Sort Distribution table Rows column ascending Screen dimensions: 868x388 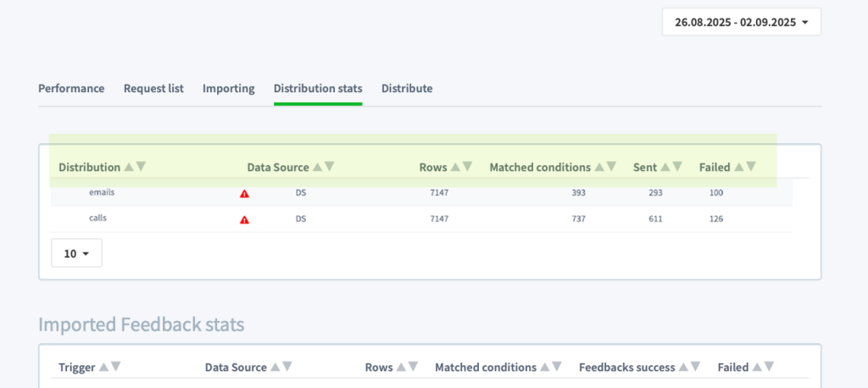455,167
